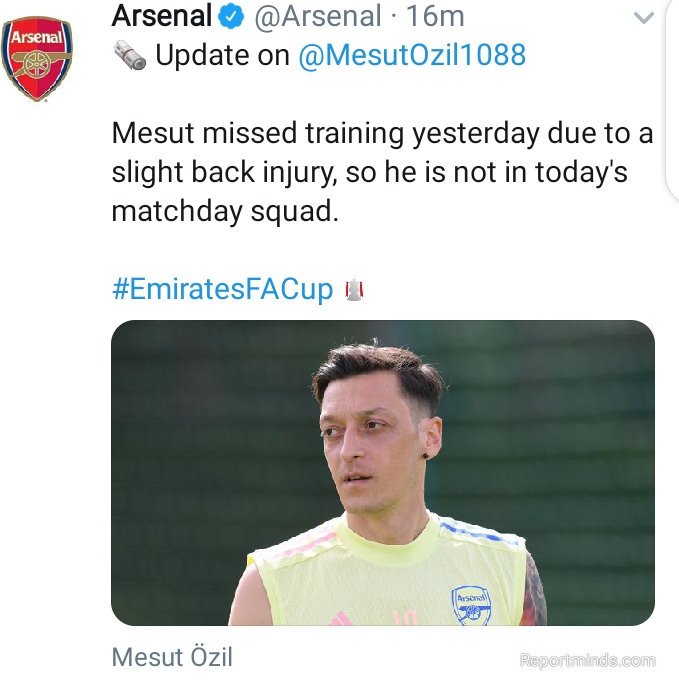Click the Reportminds.com watermark
Screen dimensions: 679x692
(587, 660)
